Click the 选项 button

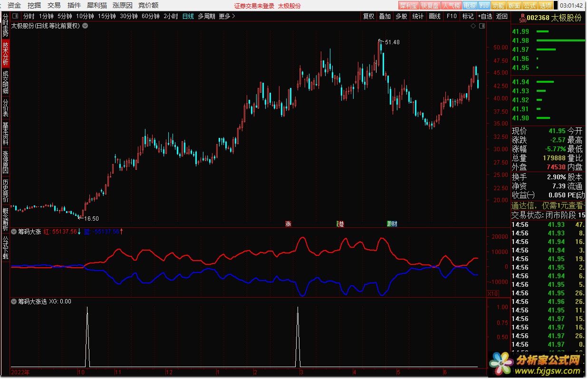point(545,6)
